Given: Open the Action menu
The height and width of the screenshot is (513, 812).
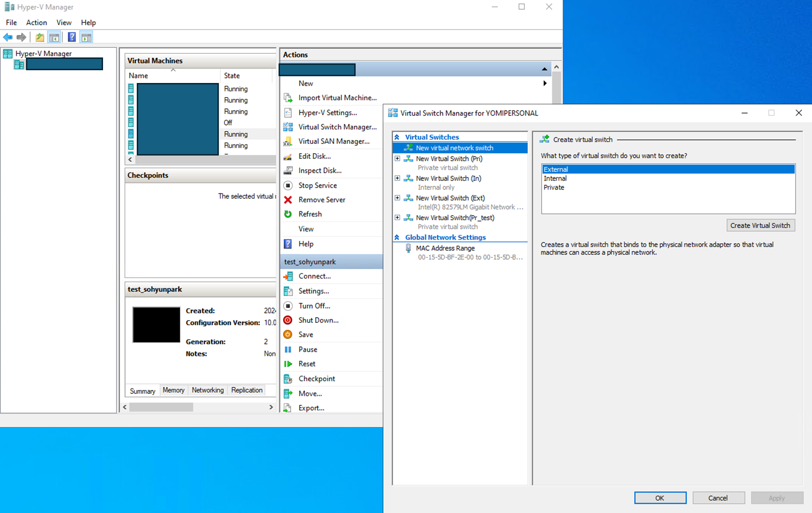Looking at the screenshot, I should (x=36, y=22).
